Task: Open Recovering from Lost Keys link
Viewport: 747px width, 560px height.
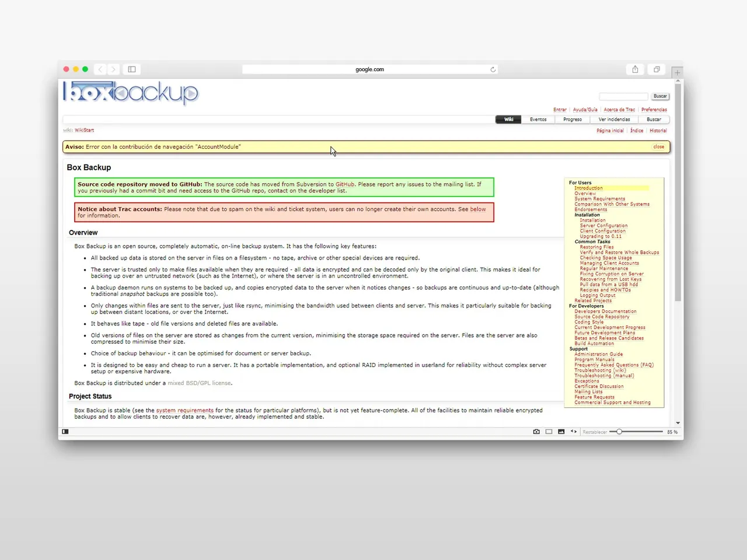Action: [610, 279]
